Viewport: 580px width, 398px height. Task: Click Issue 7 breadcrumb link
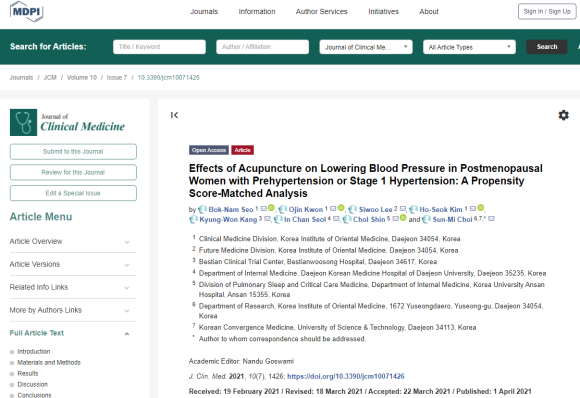pos(117,78)
